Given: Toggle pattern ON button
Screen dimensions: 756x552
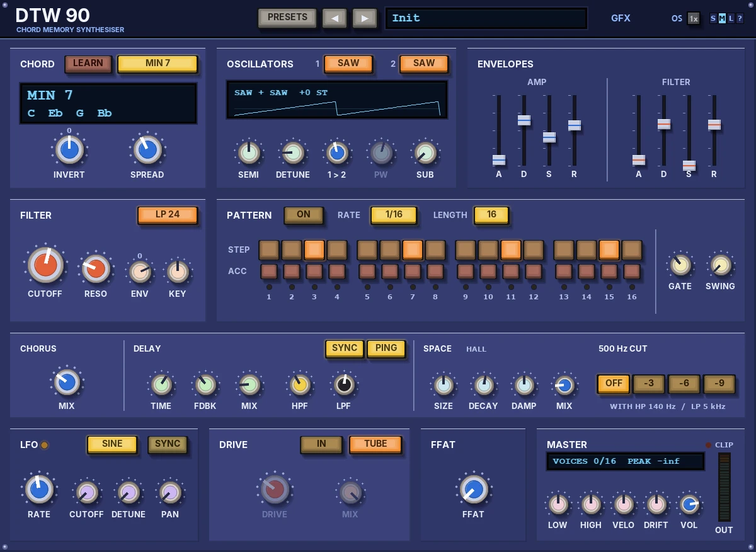Looking at the screenshot, I should [x=304, y=215].
